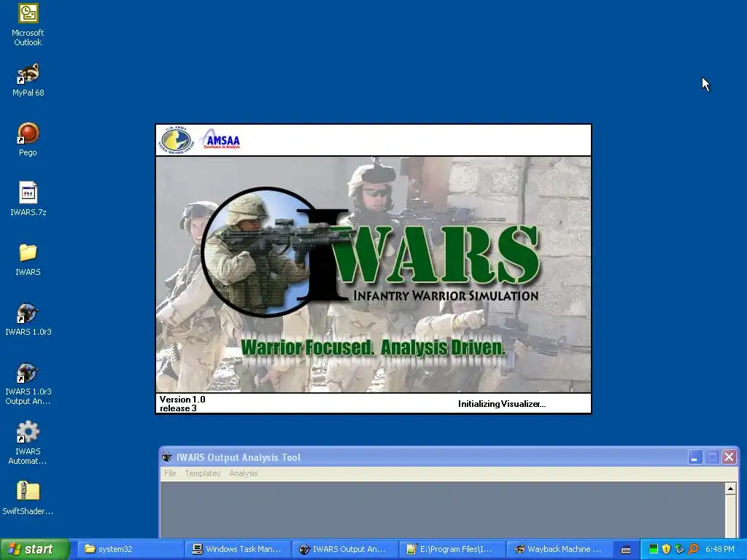The image size is (747, 560).
Task: Close the IWARS Output Analysis Tool window
Action: [729, 458]
